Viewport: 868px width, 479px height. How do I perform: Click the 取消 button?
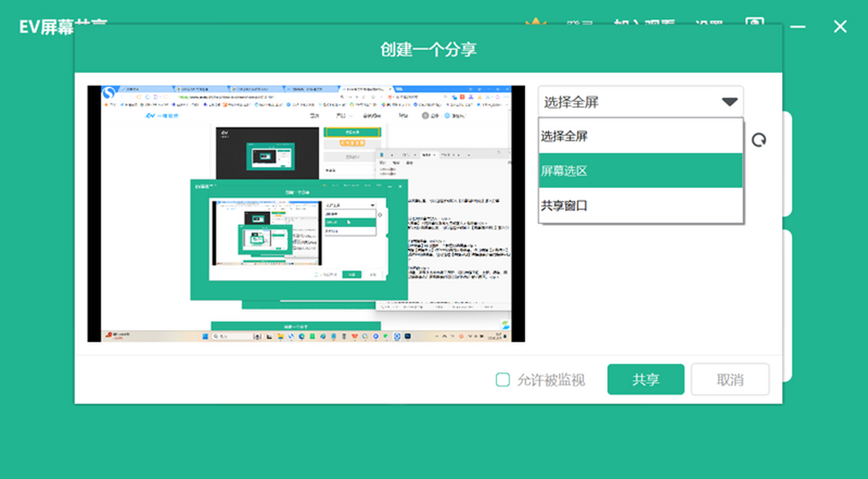[x=731, y=379]
